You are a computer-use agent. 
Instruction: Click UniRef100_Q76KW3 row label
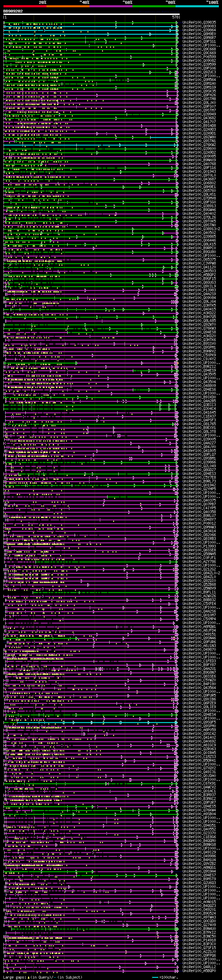tap(199, 328)
